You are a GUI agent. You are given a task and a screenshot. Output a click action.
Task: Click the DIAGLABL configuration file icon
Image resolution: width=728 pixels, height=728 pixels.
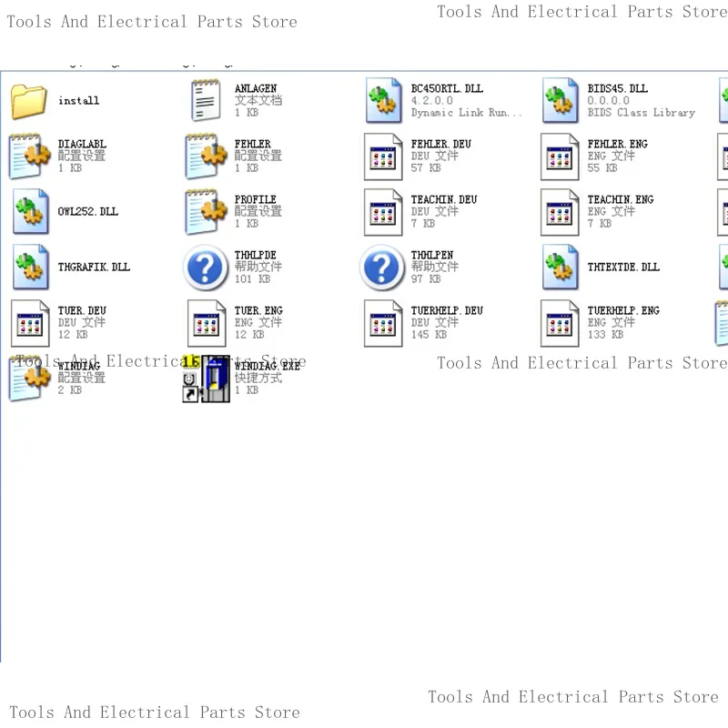[x=30, y=156]
